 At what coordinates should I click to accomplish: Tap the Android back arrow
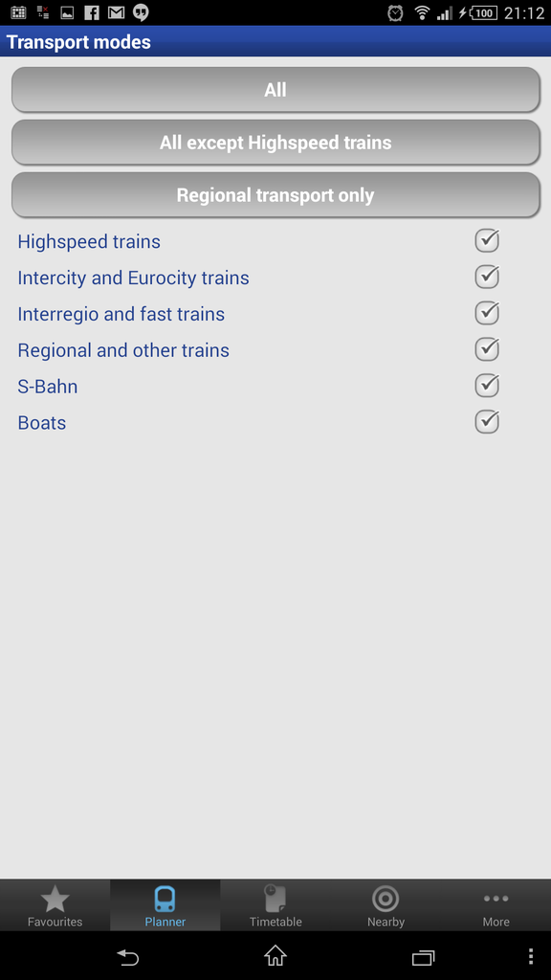point(127,956)
